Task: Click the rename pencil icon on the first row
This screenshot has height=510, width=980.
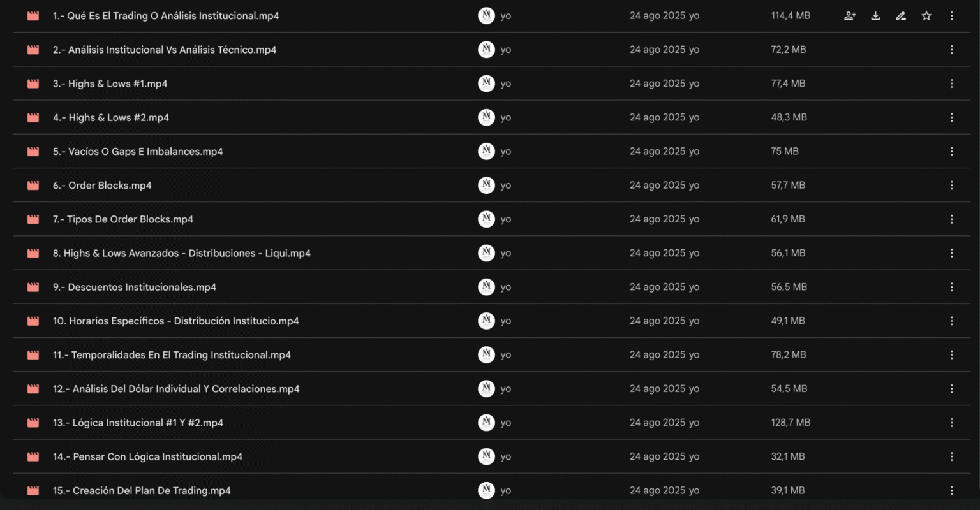Action: 901,16
